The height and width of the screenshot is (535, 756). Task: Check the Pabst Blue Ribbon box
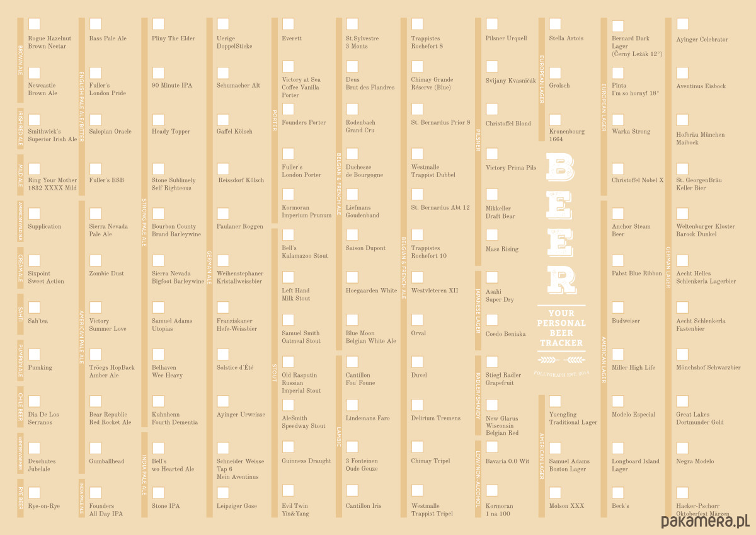(618, 260)
